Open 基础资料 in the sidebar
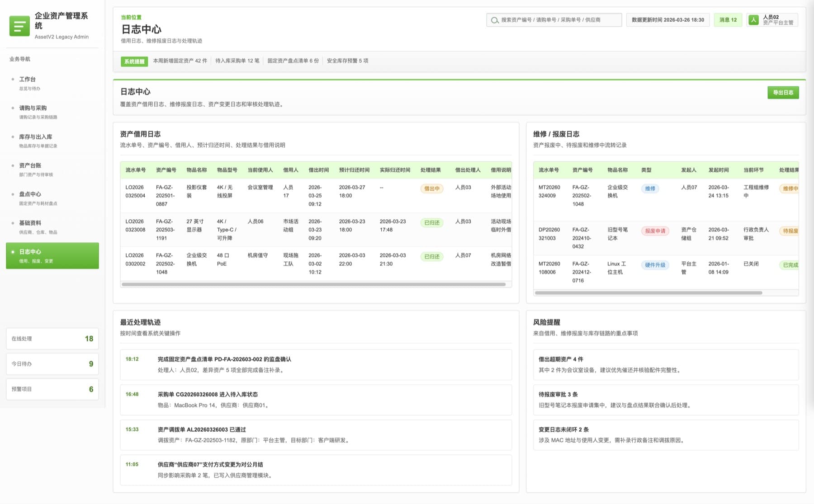Image resolution: width=814 pixels, height=504 pixels. click(52, 227)
